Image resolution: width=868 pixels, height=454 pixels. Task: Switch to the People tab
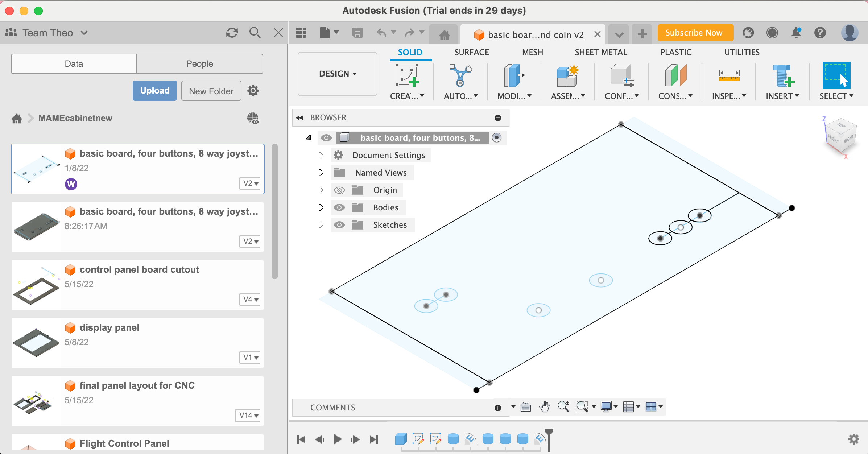[x=199, y=64]
